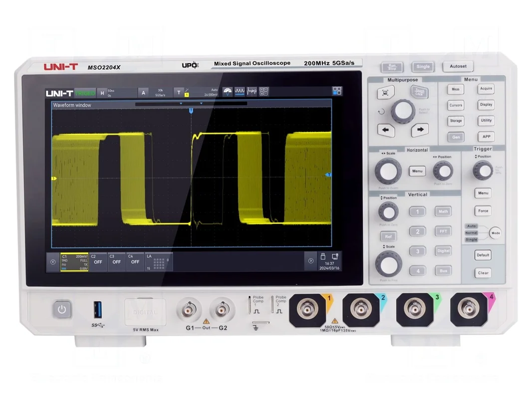Tap the USB drive status icon
The image size is (532, 399).
coord(323,256)
